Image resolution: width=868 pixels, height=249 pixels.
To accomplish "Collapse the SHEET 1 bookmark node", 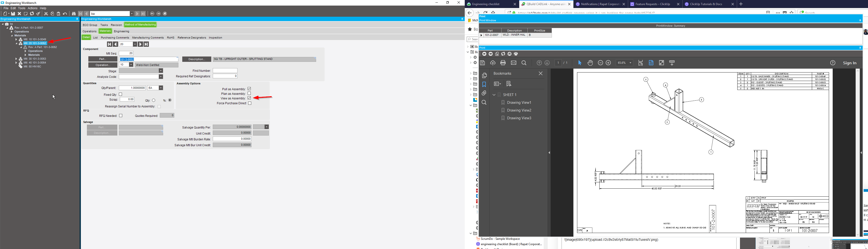I will coord(494,95).
